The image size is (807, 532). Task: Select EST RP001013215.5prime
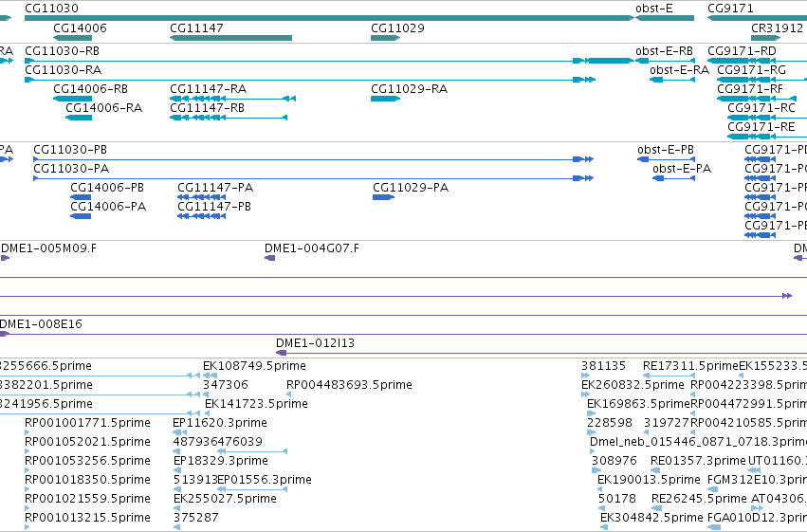click(x=28, y=527)
